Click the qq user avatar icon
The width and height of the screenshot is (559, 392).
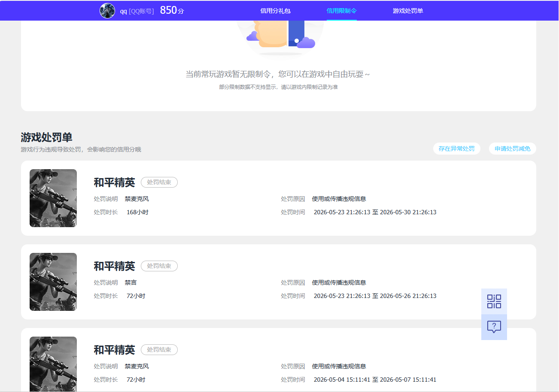click(107, 11)
